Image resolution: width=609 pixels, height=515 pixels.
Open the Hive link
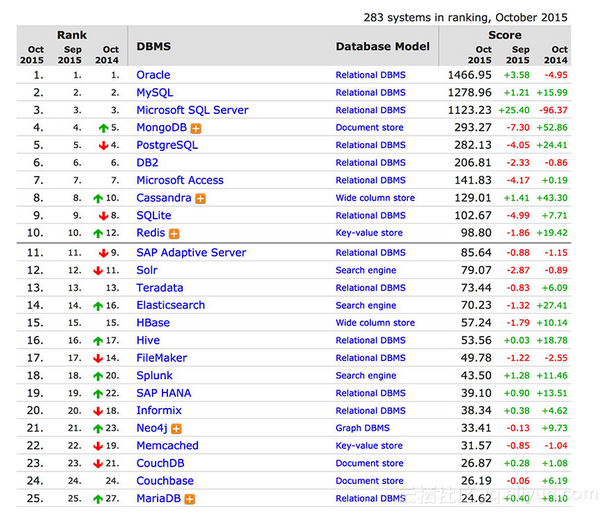pos(148,341)
